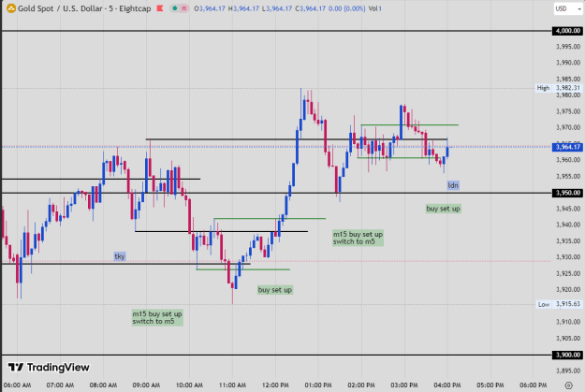Select the 'm15 buy set up' note near 01:00 PM
The width and height of the screenshot is (585, 392).
[358, 238]
